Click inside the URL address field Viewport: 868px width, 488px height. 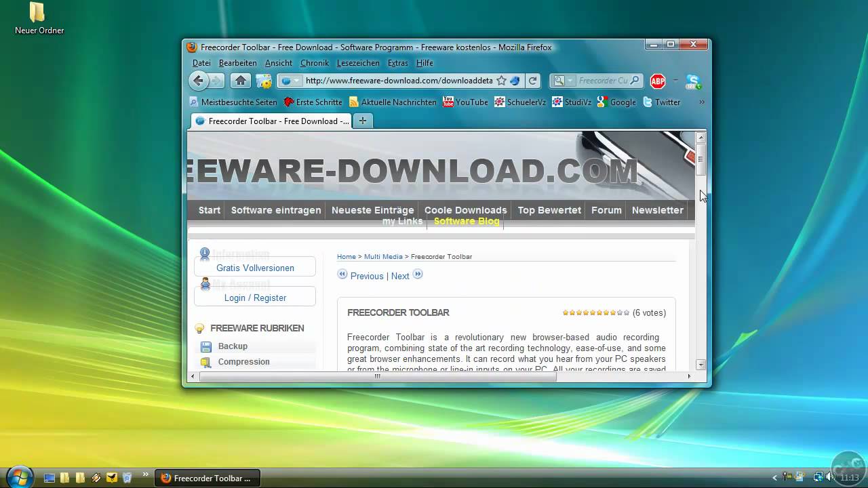coord(399,81)
